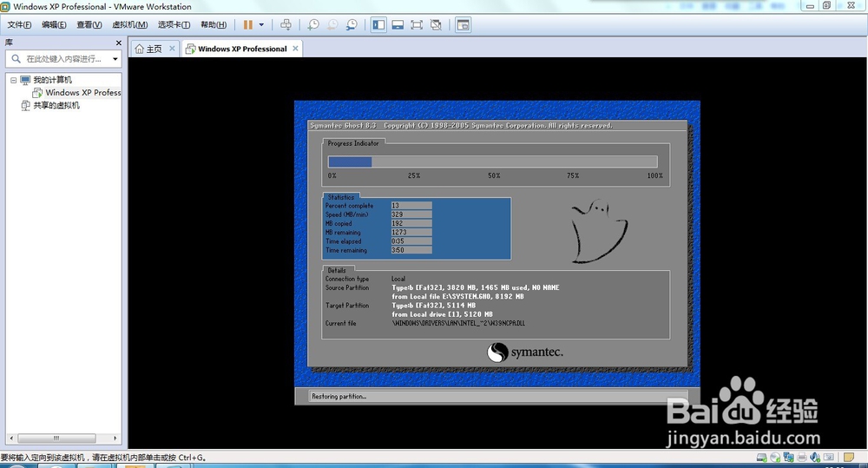Click the library horizontal scrollbar thumb

click(56, 438)
